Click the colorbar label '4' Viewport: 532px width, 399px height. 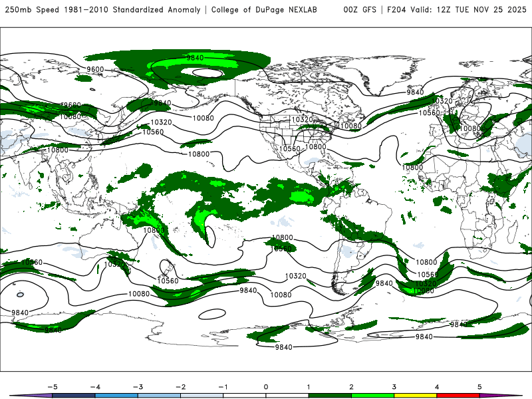point(437,387)
